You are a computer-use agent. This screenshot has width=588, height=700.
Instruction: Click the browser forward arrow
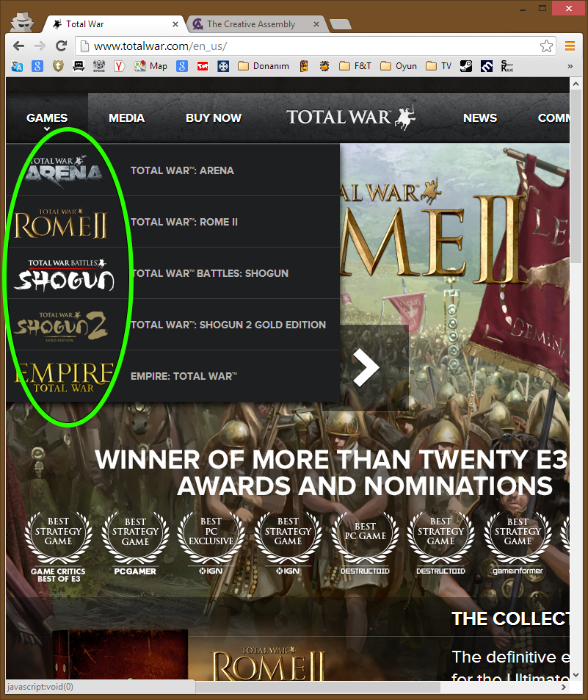coord(40,46)
